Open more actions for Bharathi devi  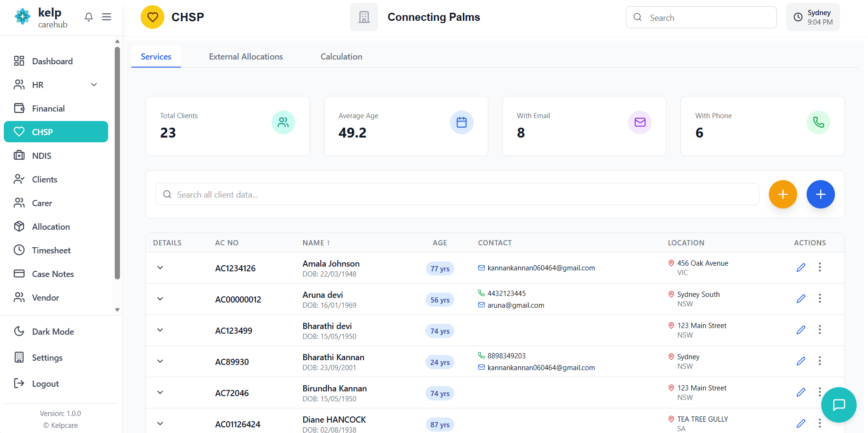(819, 330)
